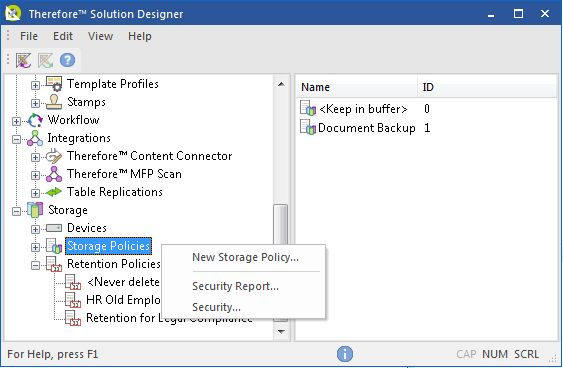Expand the Template Profiles node
The height and width of the screenshot is (368, 563).
pos(35,85)
